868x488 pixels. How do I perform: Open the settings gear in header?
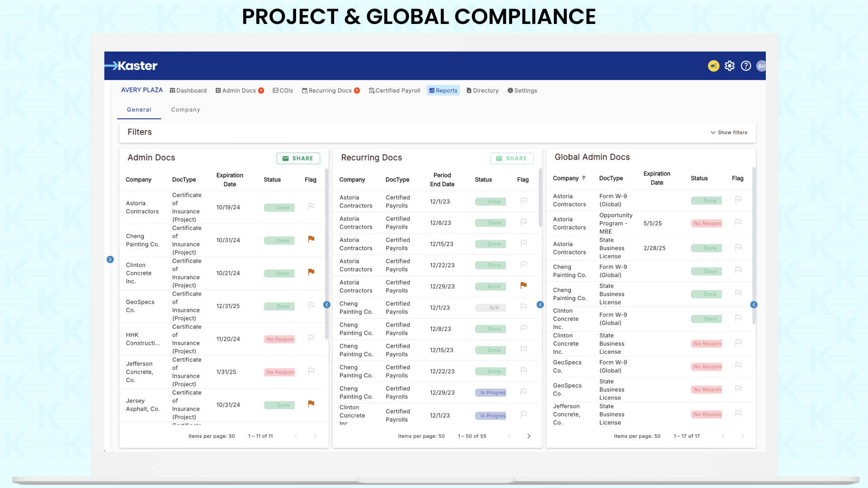(x=730, y=66)
